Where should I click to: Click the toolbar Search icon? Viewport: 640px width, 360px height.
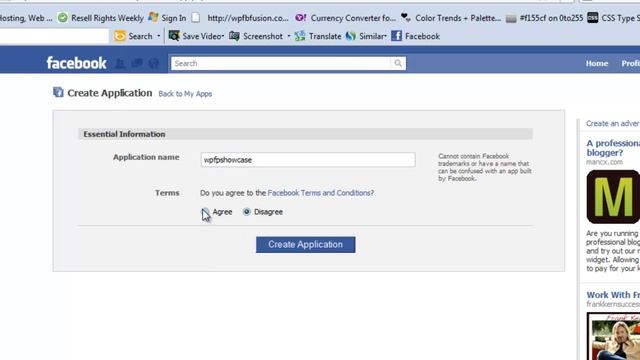click(x=120, y=36)
